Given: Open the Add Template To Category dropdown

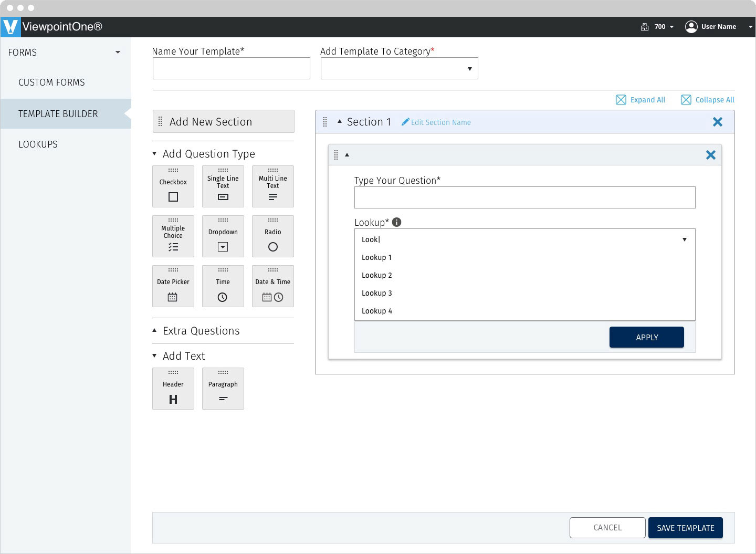Looking at the screenshot, I should point(400,68).
